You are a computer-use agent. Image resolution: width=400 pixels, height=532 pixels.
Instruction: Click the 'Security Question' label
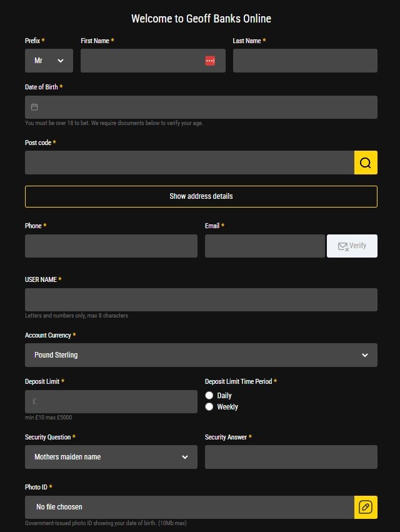(x=48, y=437)
